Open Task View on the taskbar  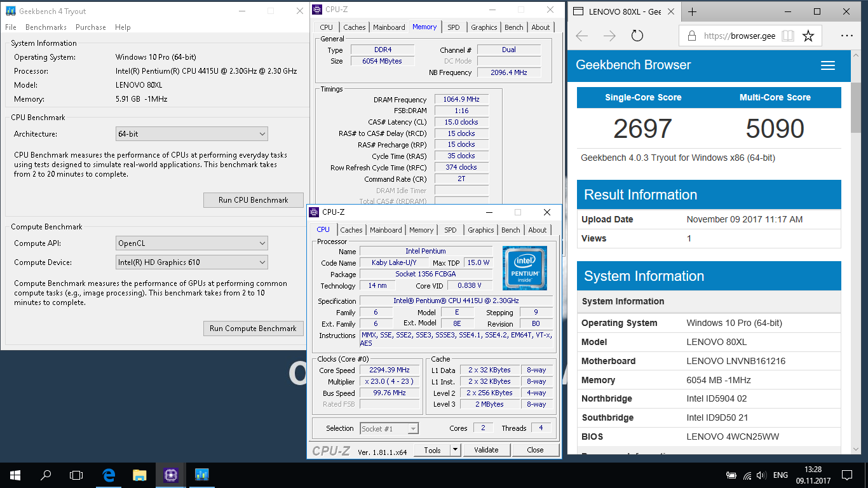coord(76,475)
